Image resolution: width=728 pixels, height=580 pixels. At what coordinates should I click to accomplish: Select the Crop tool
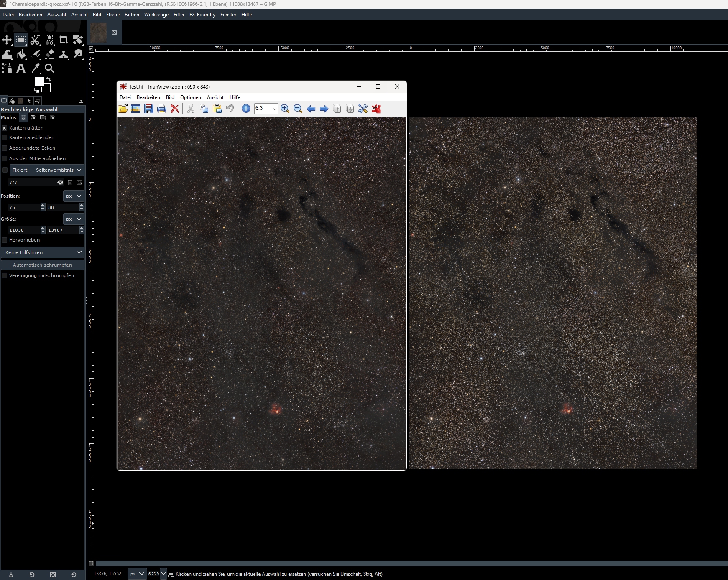point(63,40)
